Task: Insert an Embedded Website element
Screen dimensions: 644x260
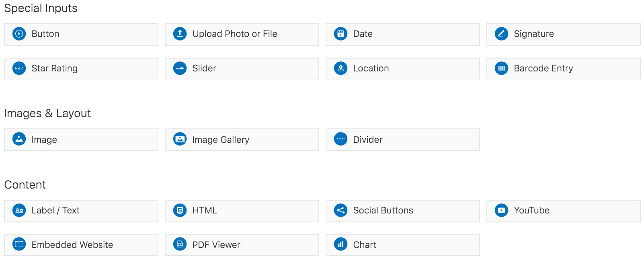Action: [x=81, y=245]
